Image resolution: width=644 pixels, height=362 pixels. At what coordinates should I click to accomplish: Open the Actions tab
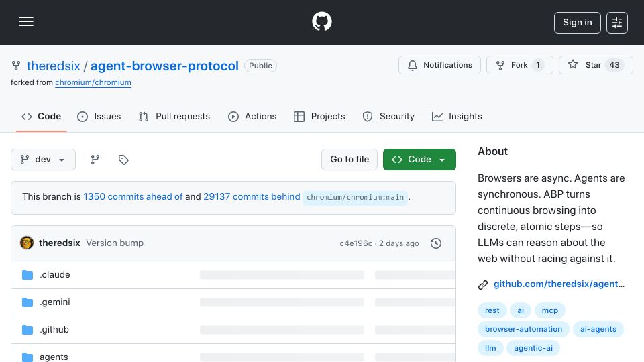252,117
